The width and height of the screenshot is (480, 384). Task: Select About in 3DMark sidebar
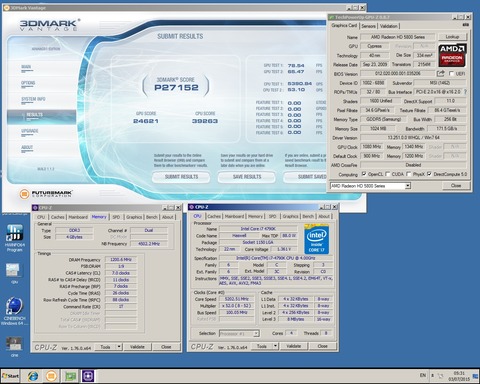(27, 147)
